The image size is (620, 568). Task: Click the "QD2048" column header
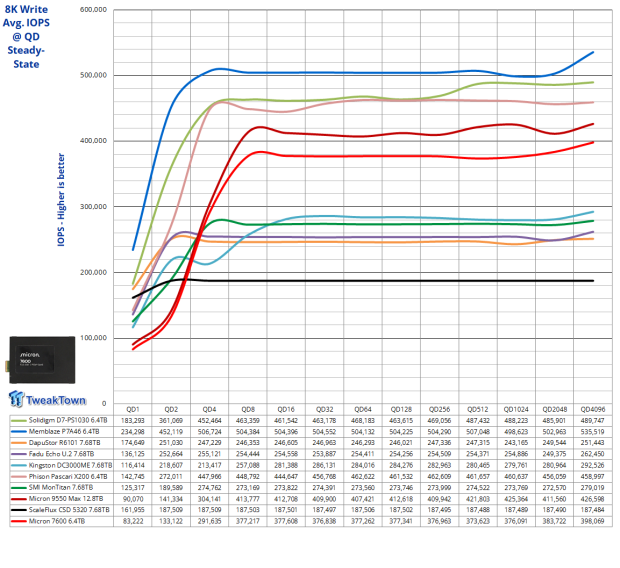pyautogui.click(x=554, y=409)
